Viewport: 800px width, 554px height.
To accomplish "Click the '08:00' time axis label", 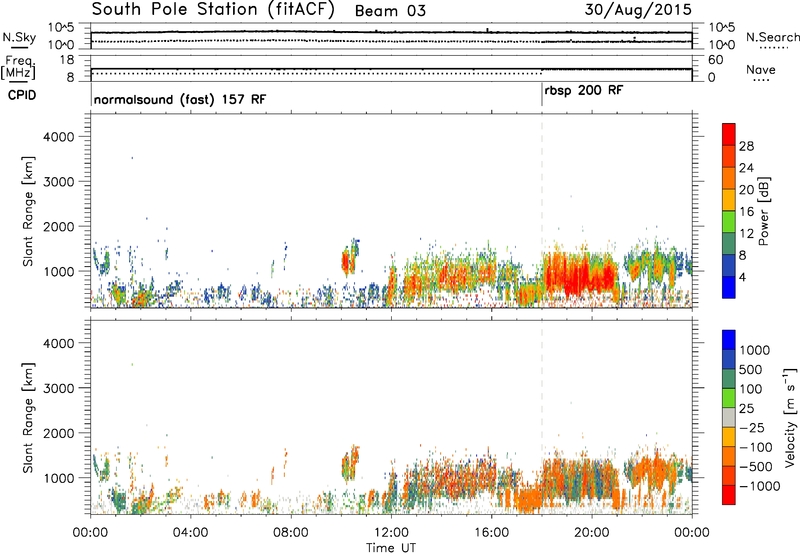I will point(291,533).
